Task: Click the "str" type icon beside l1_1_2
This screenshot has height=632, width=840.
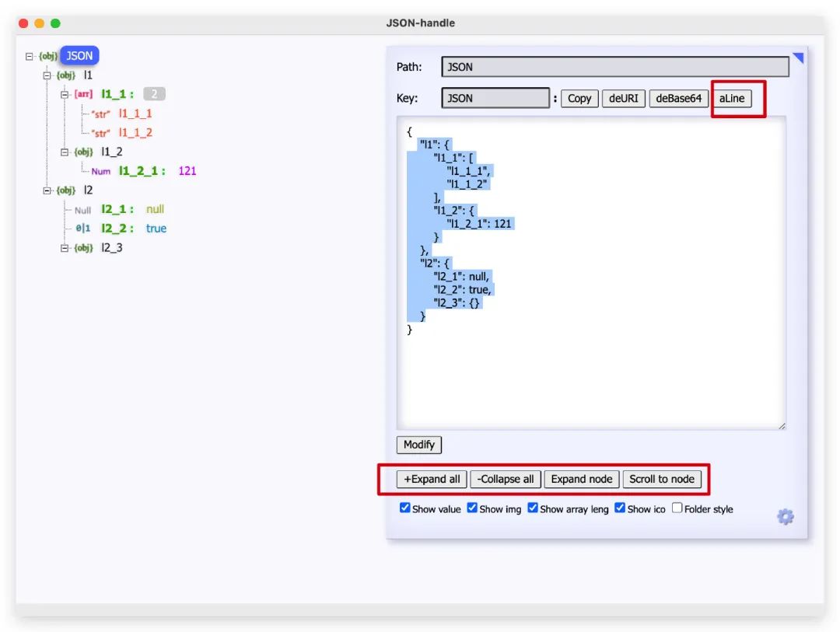Action: click(101, 133)
